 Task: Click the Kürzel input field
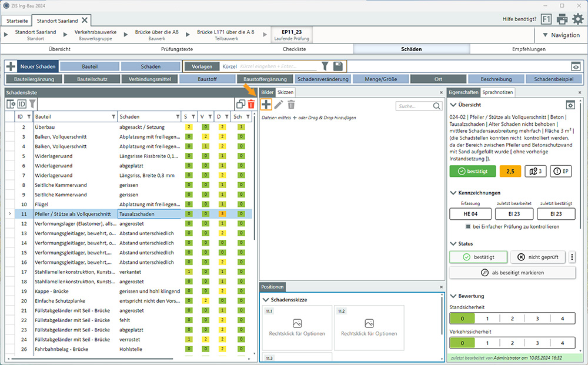click(x=278, y=66)
